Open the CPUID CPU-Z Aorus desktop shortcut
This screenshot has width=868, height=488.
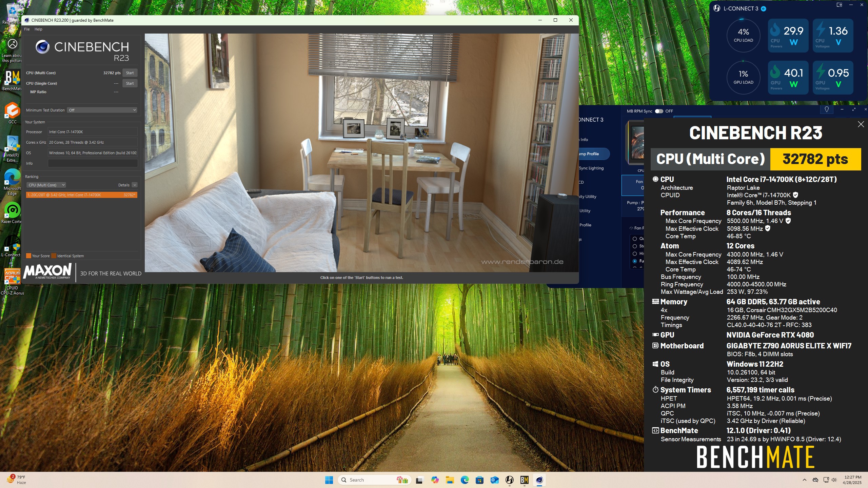[12, 281]
